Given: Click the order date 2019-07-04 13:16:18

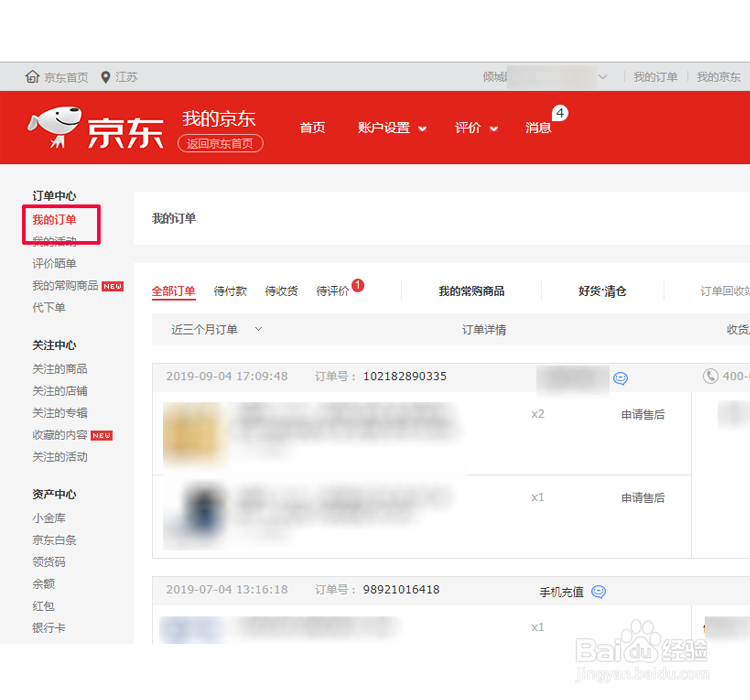Looking at the screenshot, I should coord(227,589).
